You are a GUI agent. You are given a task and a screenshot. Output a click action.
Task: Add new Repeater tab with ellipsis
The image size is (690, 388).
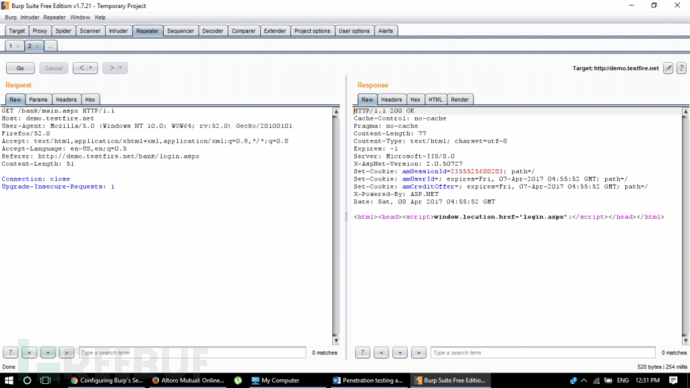point(51,46)
